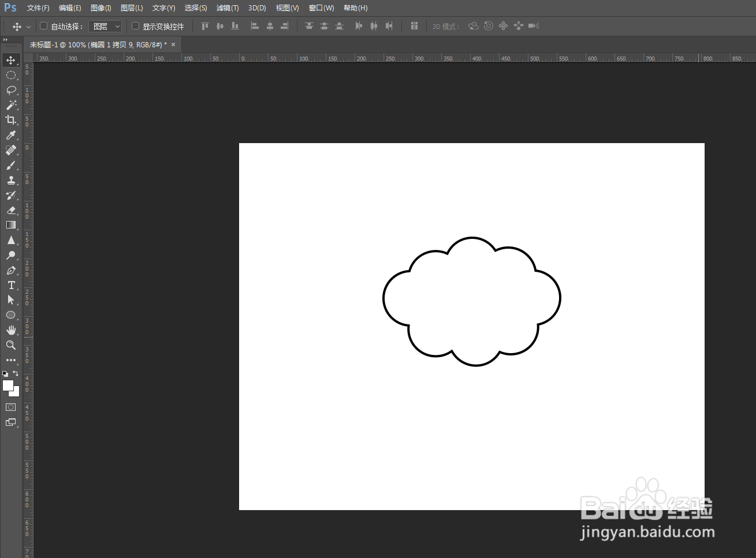Click Distribute vertical centers button
The image size is (756, 558).
(324, 26)
